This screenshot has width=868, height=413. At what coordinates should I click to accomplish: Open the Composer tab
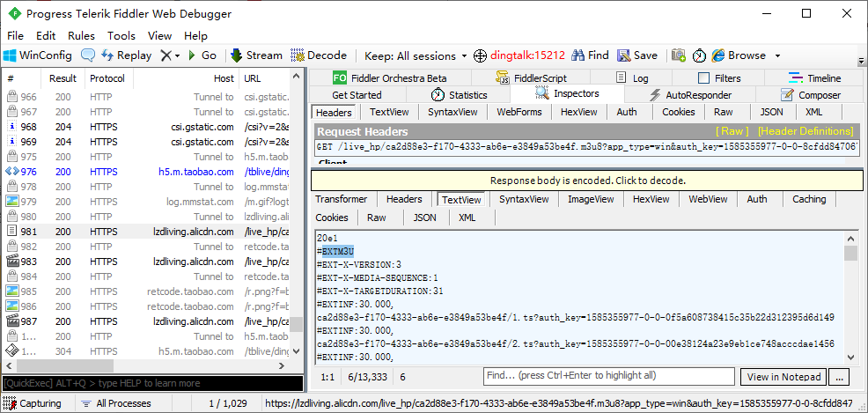(x=811, y=95)
